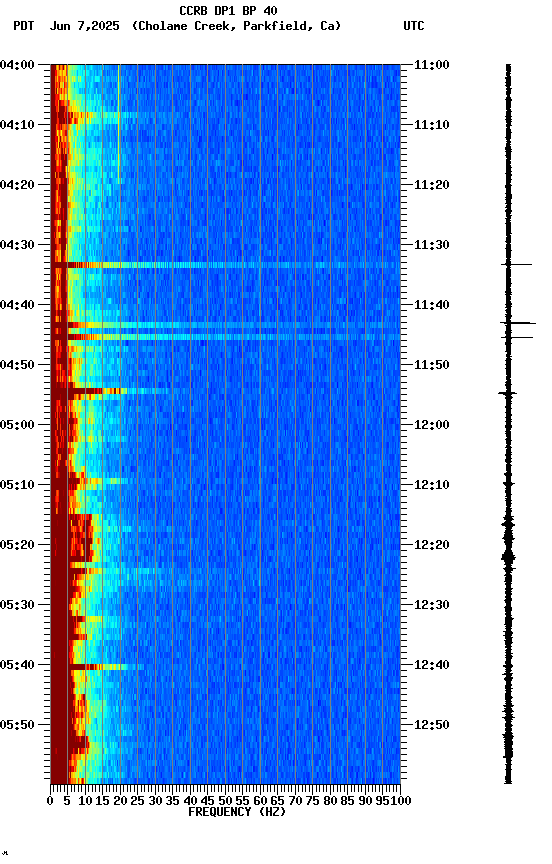Click the date 'Jun 7,2025'
This screenshot has width=552, height=864.
point(84,26)
